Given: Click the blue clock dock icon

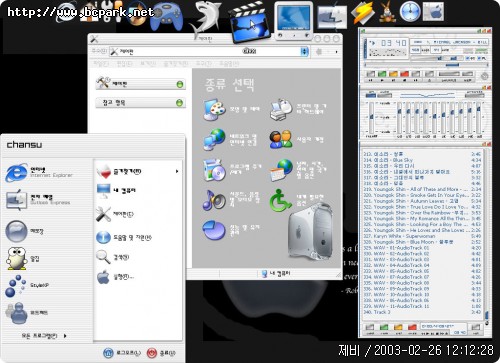Looking at the screenshot, I should click(x=410, y=12).
